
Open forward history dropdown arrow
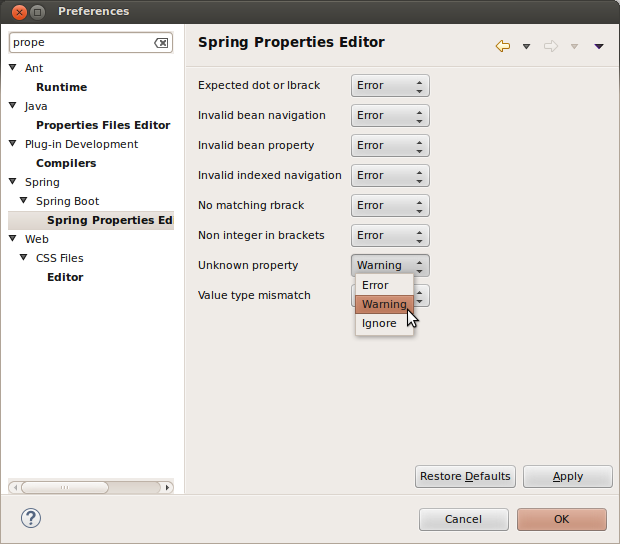pyautogui.click(x=575, y=47)
